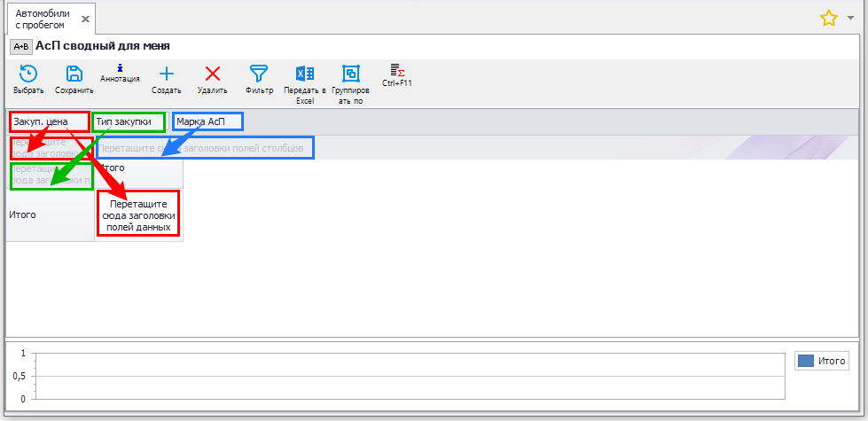Expand the dropdown arrow beside the star
868x421 pixels.
(849, 19)
